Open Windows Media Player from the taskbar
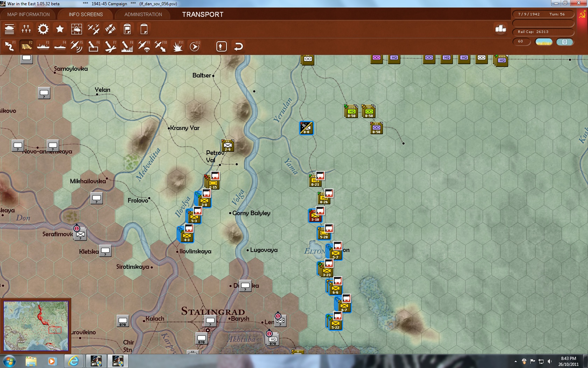588x368 pixels. pyautogui.click(x=52, y=361)
